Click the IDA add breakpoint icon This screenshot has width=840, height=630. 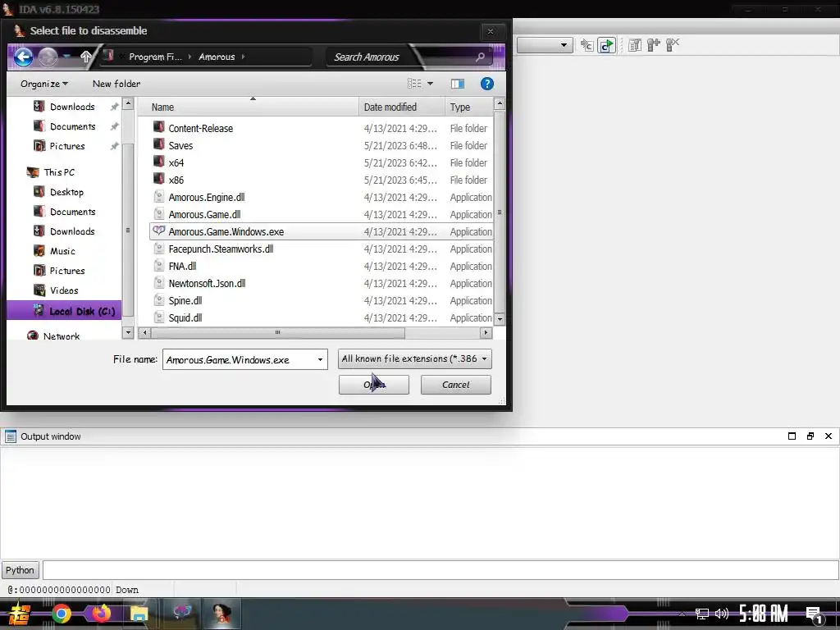654,45
